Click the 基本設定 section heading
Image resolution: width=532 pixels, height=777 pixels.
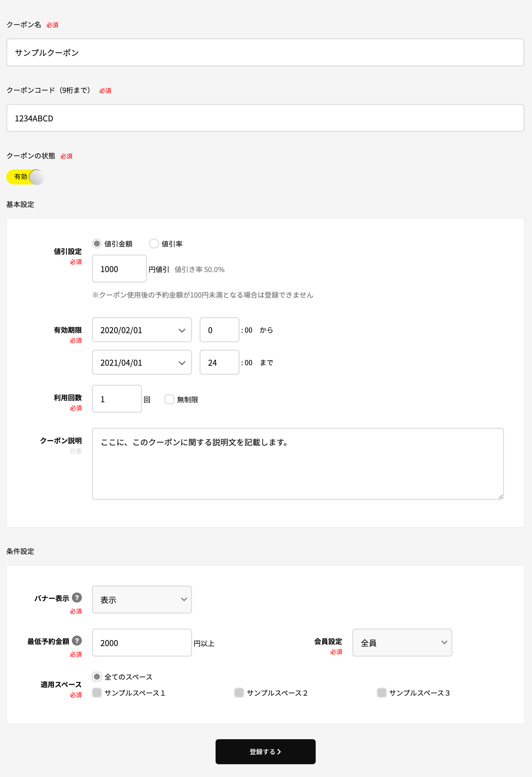tap(20, 205)
